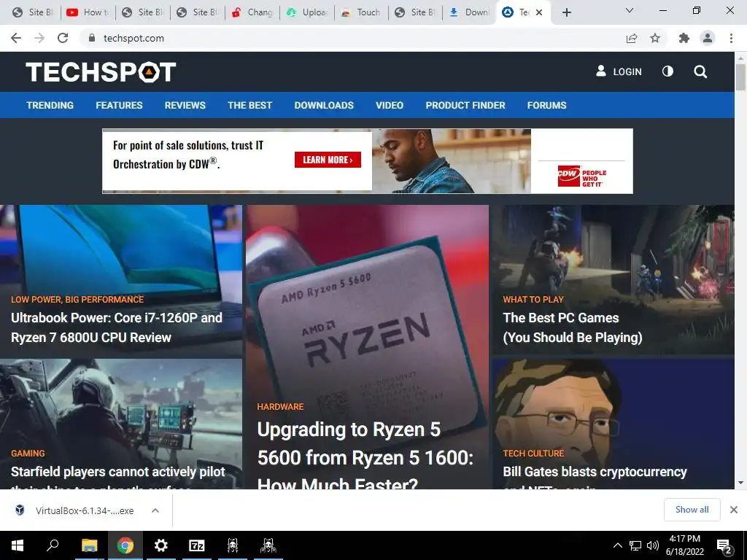Click the page vertical scrollbar thumb
This screenshot has width=747, height=560.
click(x=740, y=77)
